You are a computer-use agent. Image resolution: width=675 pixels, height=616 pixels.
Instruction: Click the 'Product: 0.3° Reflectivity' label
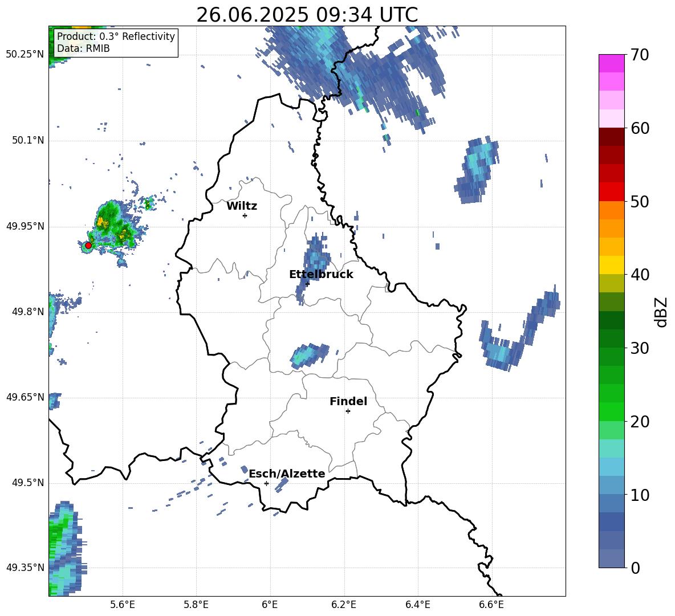click(116, 36)
